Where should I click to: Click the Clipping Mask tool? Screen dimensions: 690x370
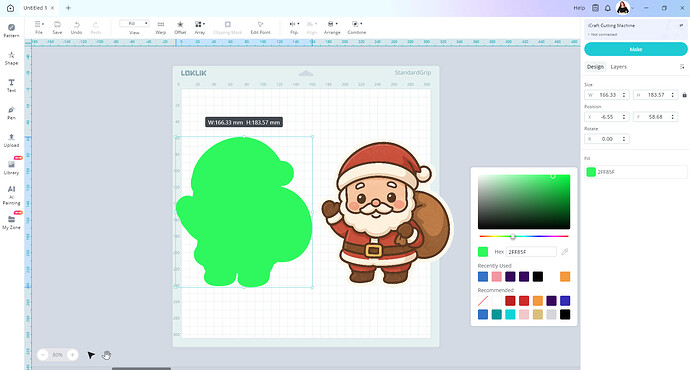point(228,27)
